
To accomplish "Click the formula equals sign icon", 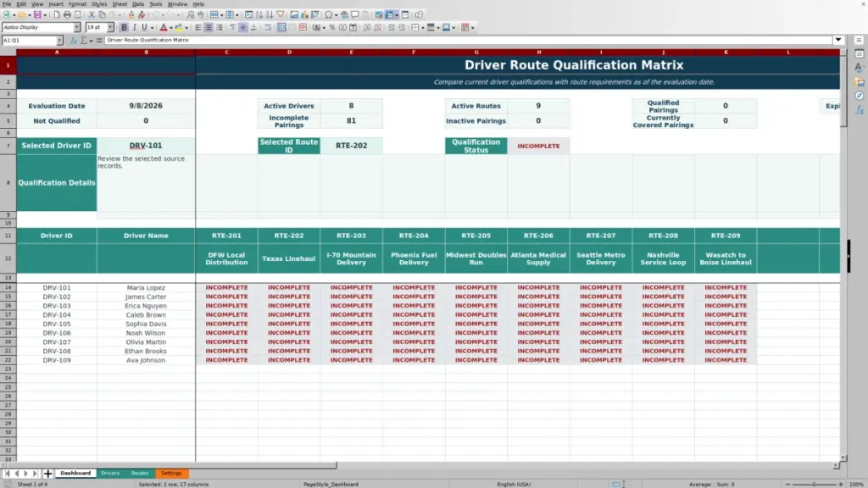I will click(99, 41).
